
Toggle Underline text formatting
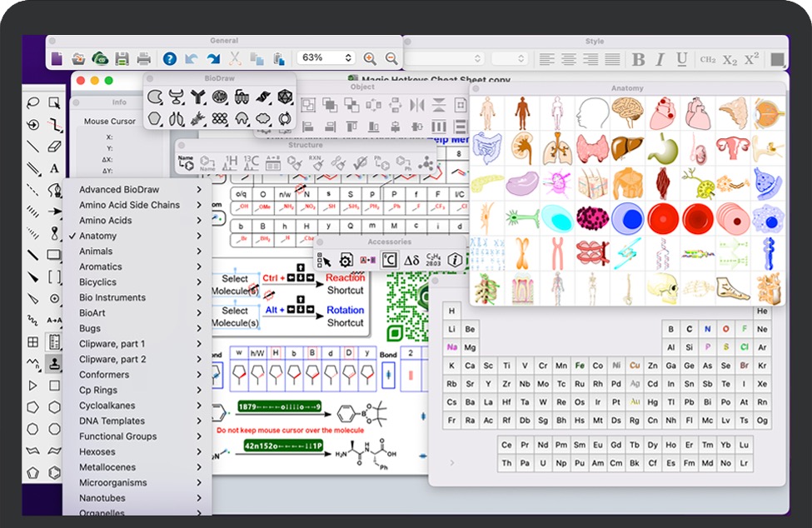tap(682, 59)
